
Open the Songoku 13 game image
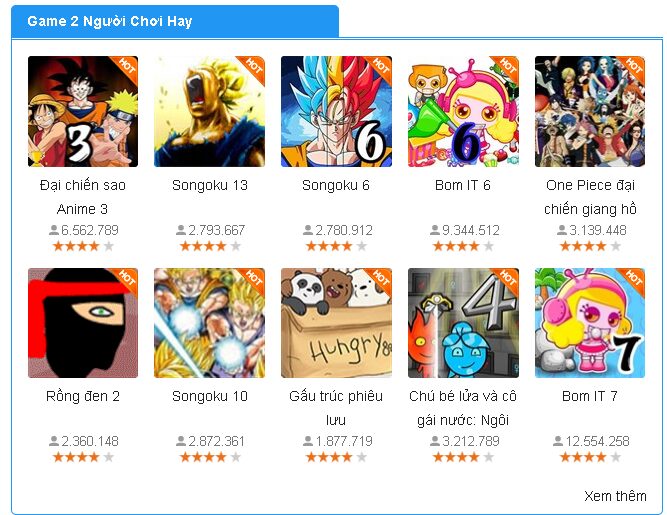click(x=209, y=111)
